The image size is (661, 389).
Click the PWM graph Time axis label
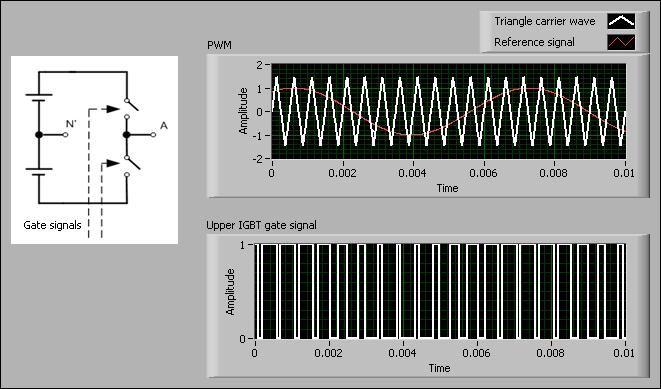[x=447, y=188]
